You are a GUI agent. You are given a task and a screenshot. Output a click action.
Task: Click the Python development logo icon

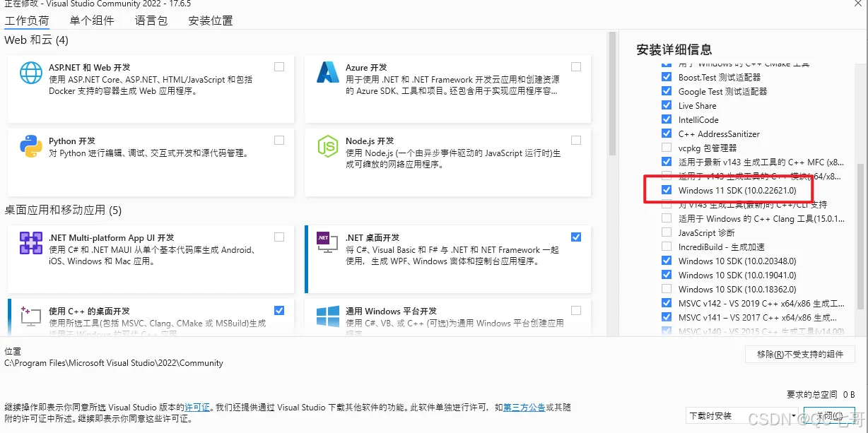(x=31, y=146)
